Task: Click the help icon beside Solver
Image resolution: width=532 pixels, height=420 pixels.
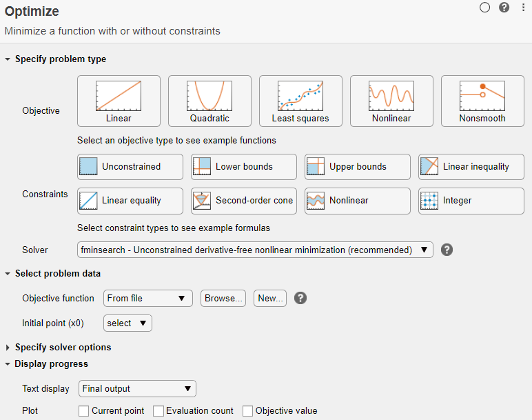Action: 447,250
